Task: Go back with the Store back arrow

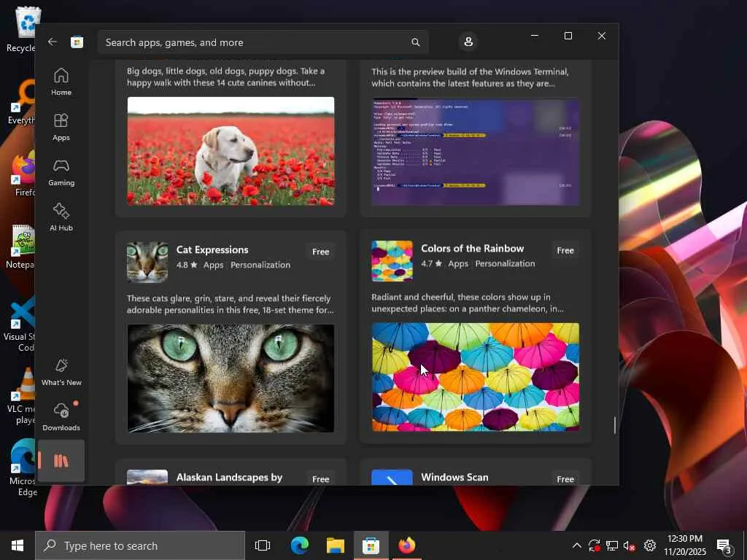Action: [x=53, y=42]
